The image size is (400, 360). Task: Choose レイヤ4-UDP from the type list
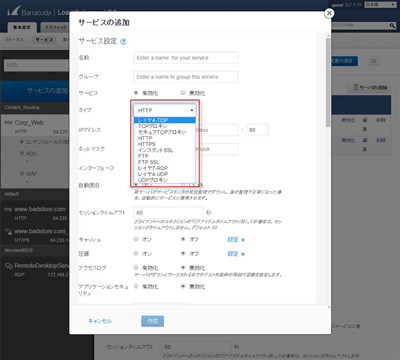coord(165,174)
